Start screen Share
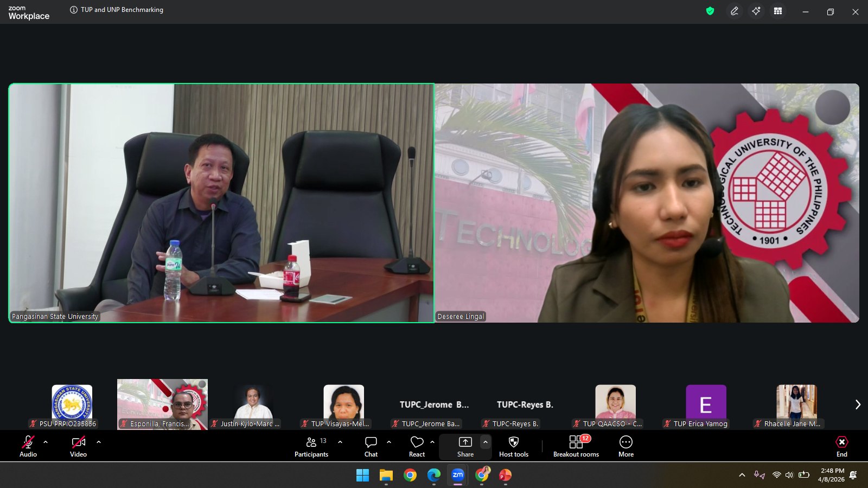The width and height of the screenshot is (868, 488). pos(465,446)
